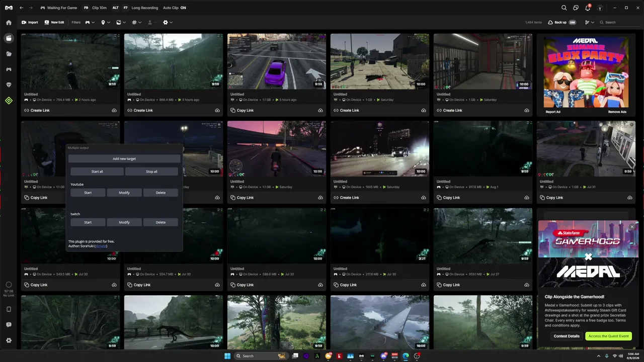Open the clips library sidebar icon
This screenshot has height=362, width=644.
(9, 38)
